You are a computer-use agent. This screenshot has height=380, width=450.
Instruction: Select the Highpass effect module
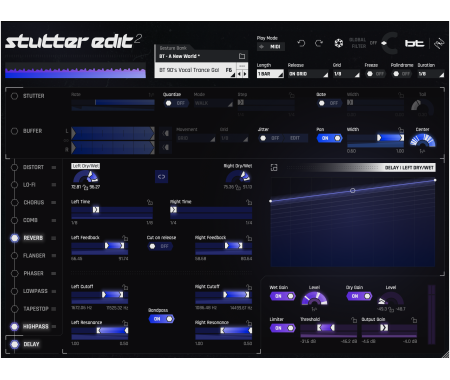pyautogui.click(x=35, y=326)
